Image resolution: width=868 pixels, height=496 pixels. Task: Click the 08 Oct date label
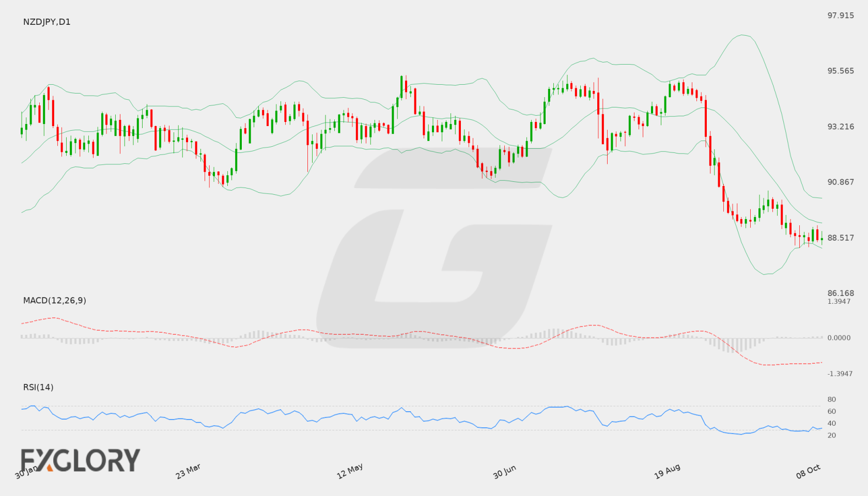808,471
